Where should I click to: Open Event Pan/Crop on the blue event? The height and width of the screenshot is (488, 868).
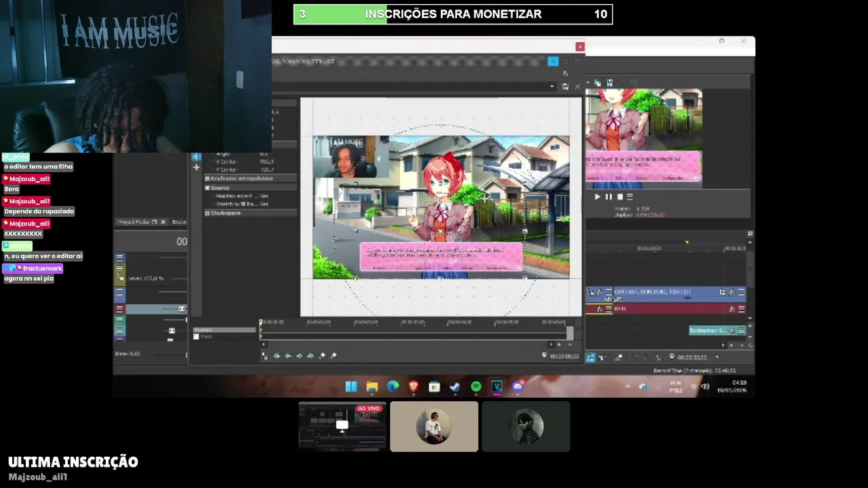pos(722,292)
